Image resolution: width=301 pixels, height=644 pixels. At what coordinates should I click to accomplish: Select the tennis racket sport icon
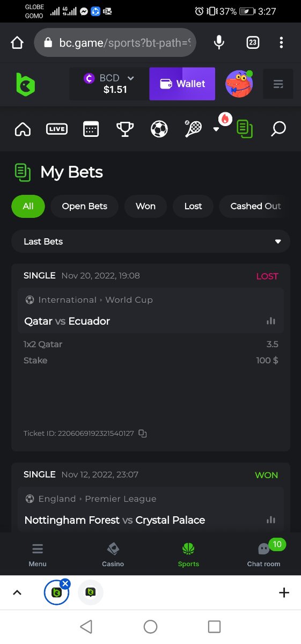coord(193,129)
